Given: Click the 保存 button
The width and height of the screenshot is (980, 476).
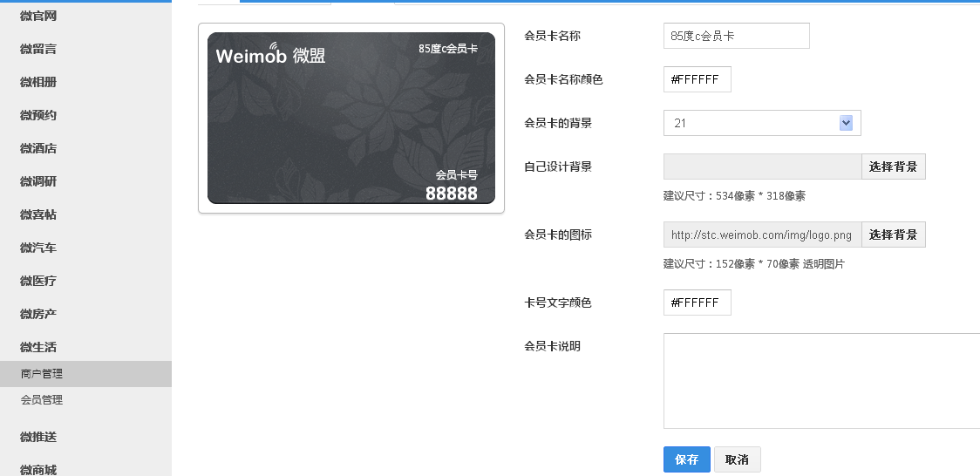Looking at the screenshot, I should (687, 459).
